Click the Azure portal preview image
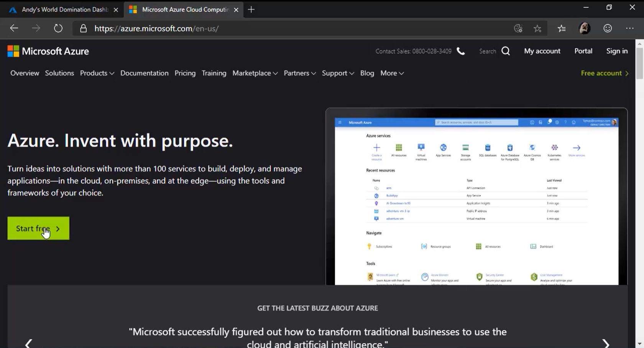Viewport: 644px width, 348px height. click(476, 196)
